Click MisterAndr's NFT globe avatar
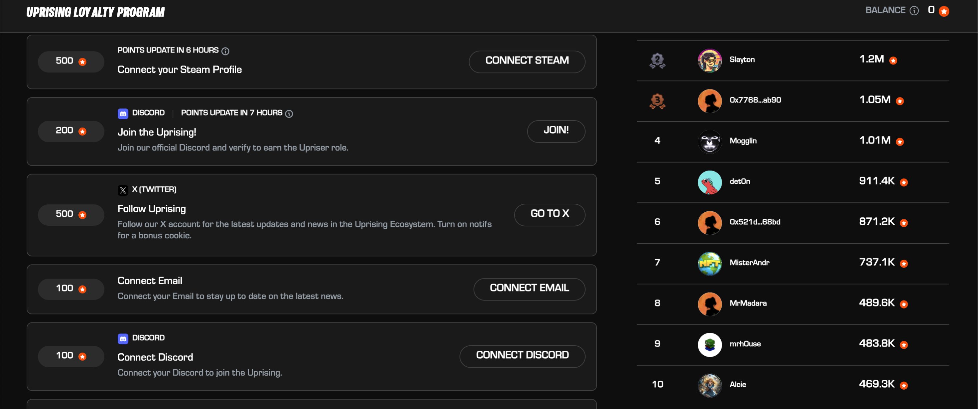 click(x=709, y=263)
